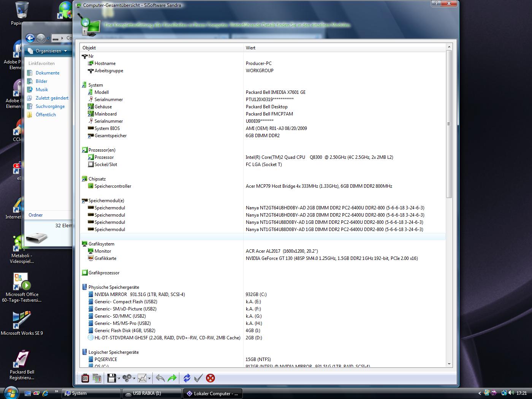Click the grey checkmark OK icon
This screenshot has height=399, width=532.
(x=198, y=378)
